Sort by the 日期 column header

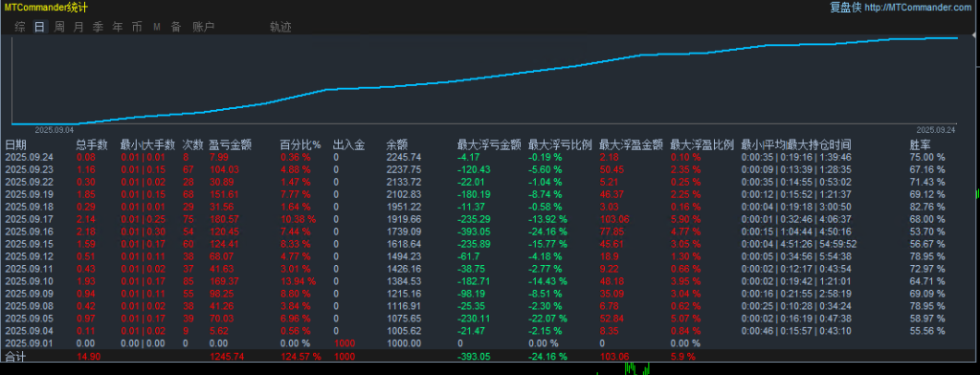click(x=15, y=145)
